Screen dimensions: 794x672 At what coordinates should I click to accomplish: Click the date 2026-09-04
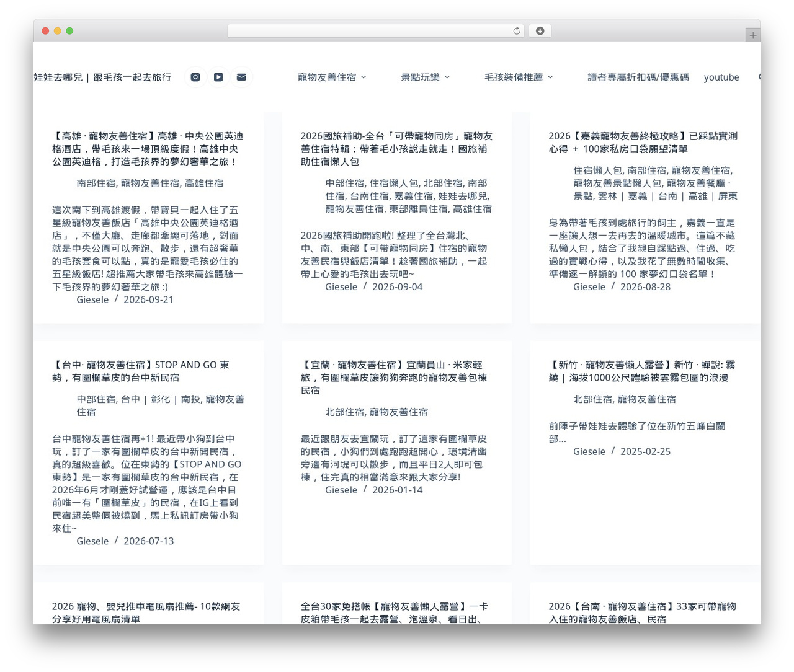click(397, 287)
